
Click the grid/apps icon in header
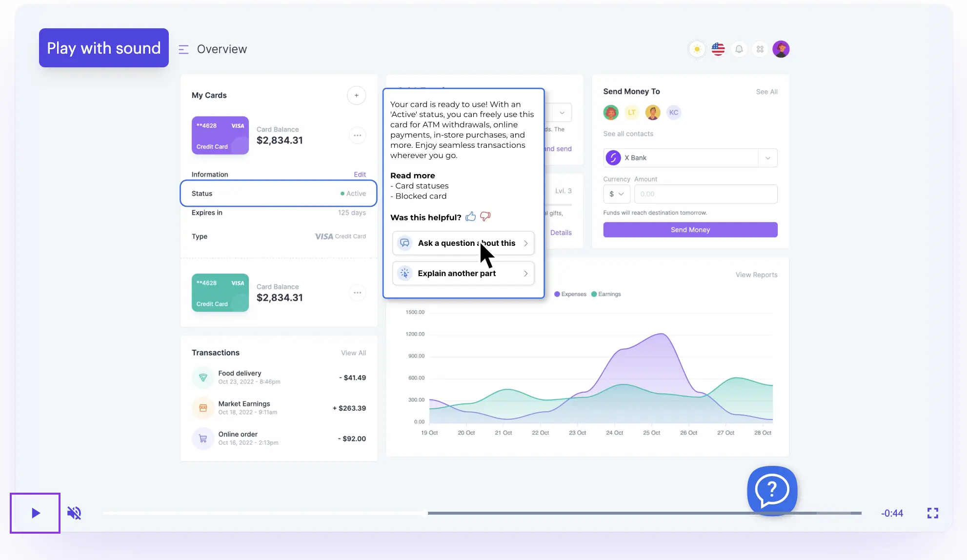760,49
